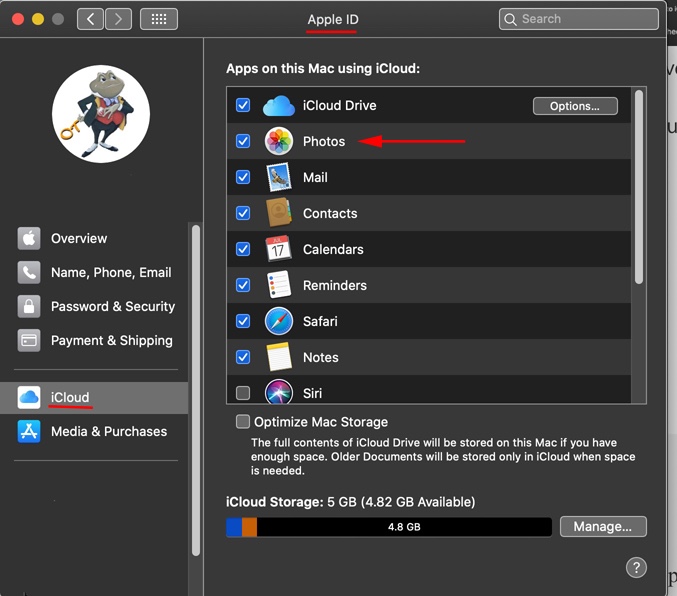
Task: Go back with the left chevron button
Action: point(90,19)
